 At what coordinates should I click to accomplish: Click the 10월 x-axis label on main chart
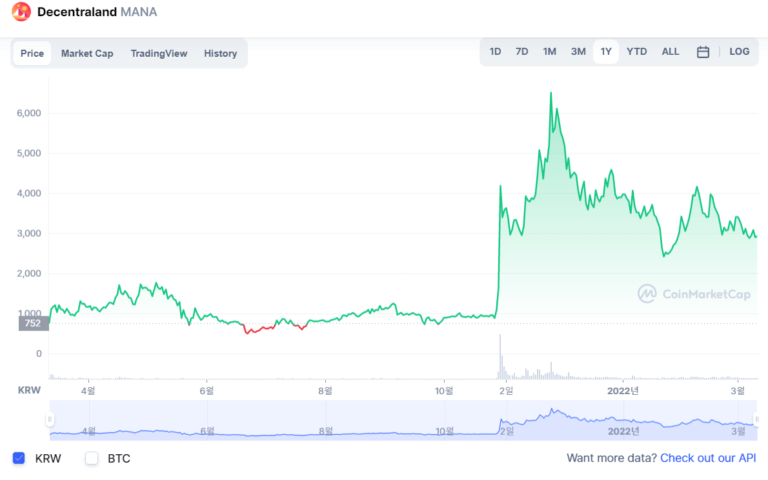(x=444, y=391)
